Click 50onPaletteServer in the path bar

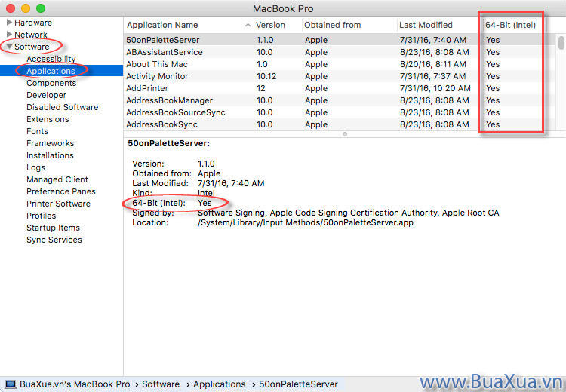pos(298,384)
